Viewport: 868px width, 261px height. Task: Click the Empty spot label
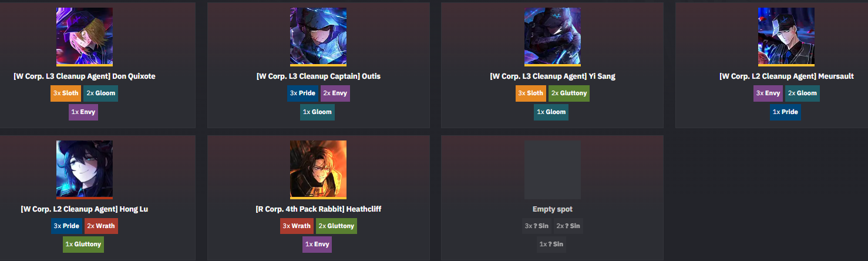553,209
